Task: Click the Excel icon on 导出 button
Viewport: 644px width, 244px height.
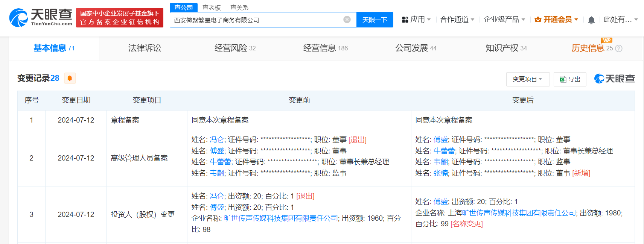Action: 563,79
